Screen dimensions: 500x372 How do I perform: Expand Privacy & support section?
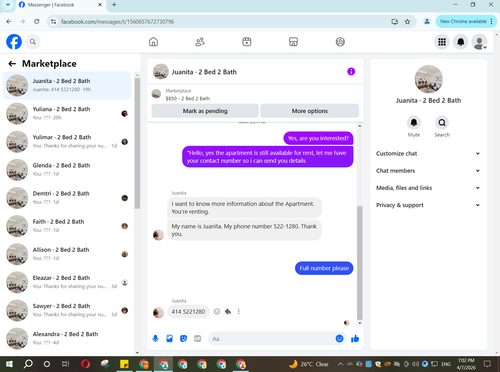click(428, 205)
